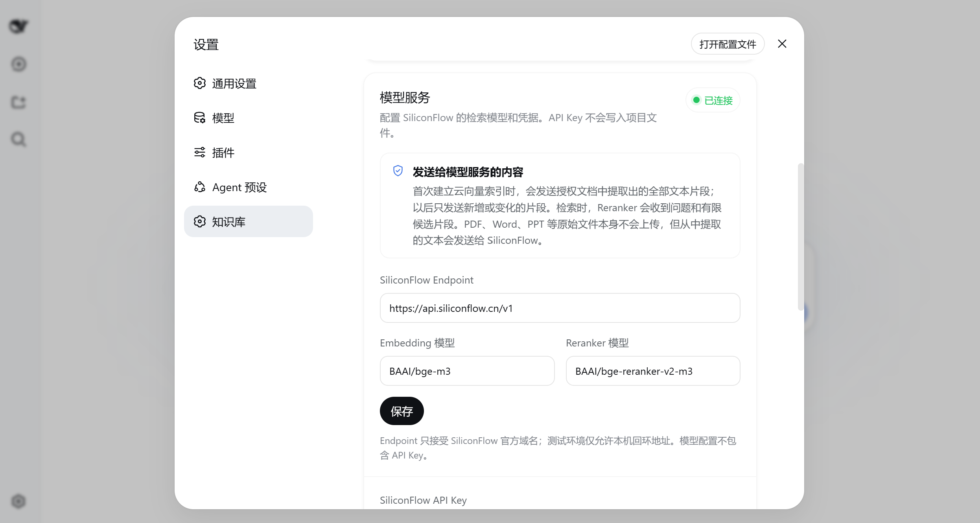Click the 打开配置文件 button
The height and width of the screenshot is (523, 980).
(x=728, y=44)
